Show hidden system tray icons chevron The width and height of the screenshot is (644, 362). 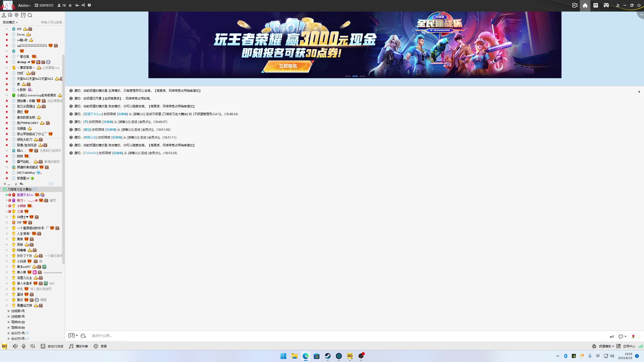pyautogui.click(x=558, y=356)
